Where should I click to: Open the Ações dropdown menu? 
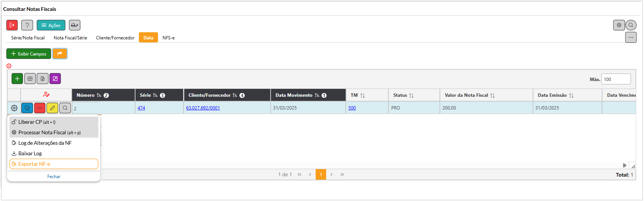(51, 25)
